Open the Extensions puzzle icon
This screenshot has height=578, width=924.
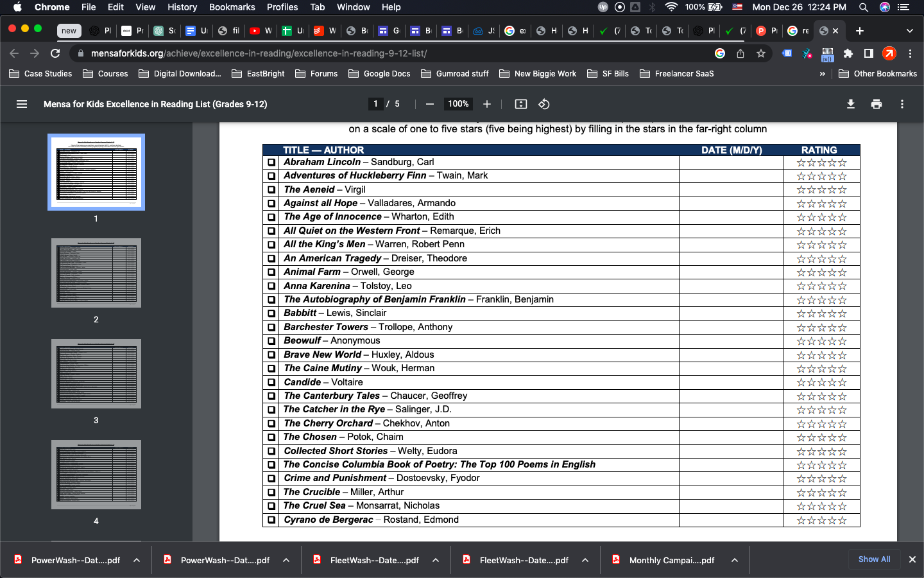[x=848, y=53]
